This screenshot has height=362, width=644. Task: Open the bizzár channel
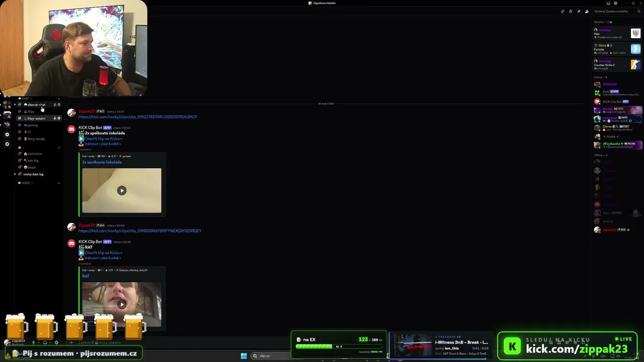38,167
